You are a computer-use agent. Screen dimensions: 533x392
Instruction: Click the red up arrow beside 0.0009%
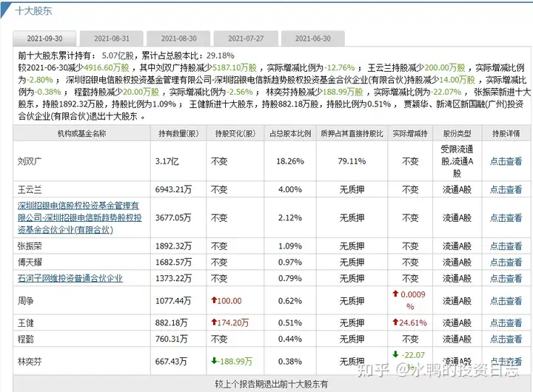[x=395, y=294]
